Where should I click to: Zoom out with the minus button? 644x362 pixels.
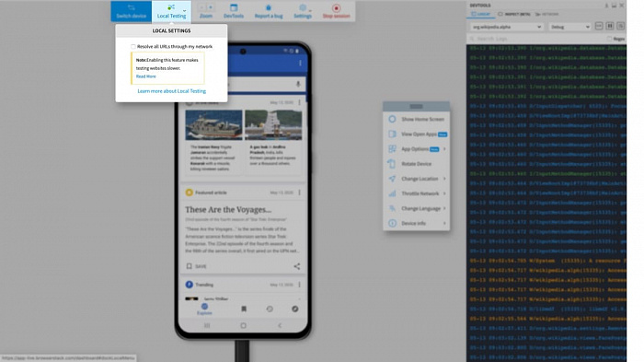point(201,7)
